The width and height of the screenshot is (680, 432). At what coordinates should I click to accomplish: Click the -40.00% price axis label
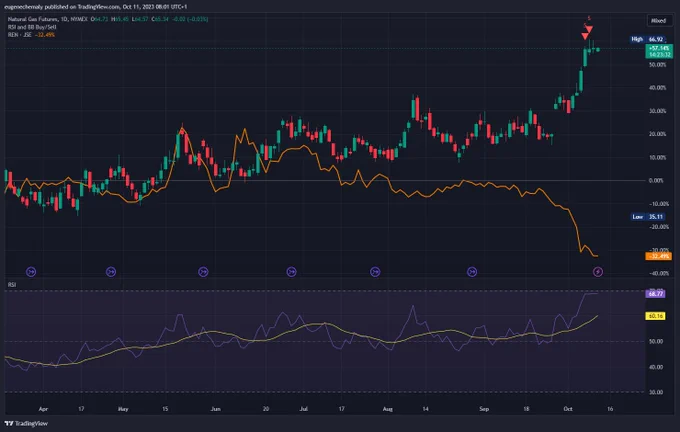pyautogui.click(x=658, y=273)
